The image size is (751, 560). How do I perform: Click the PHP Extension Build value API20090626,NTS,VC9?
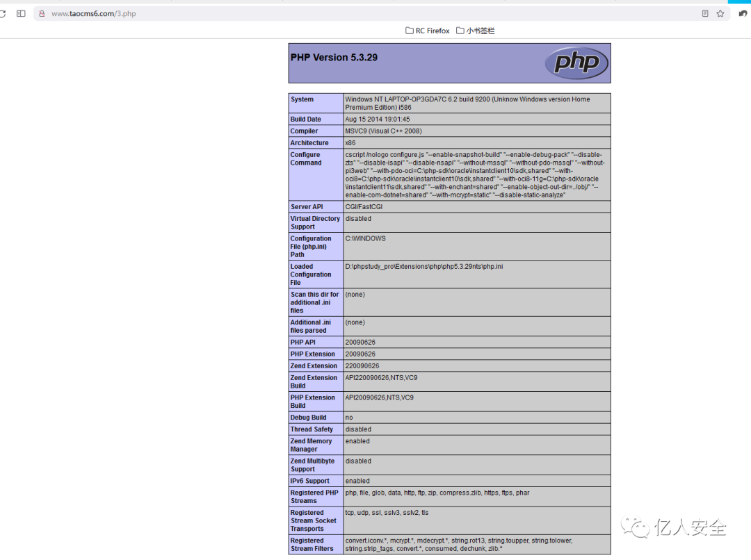tap(380, 397)
